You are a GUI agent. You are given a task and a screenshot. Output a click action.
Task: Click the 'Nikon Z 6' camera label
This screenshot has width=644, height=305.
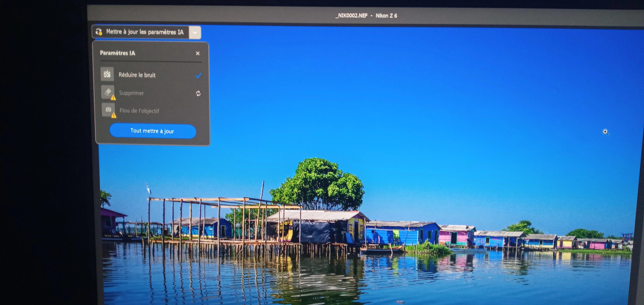[386, 16]
